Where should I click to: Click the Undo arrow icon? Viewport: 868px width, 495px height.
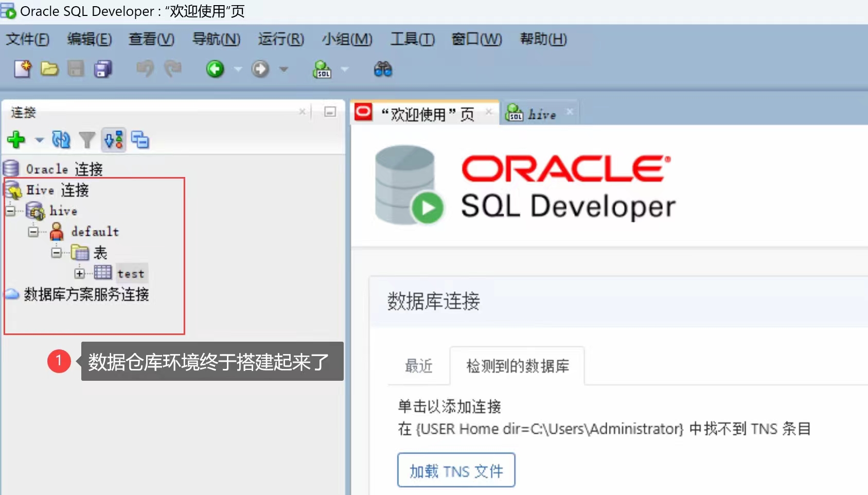tap(145, 68)
